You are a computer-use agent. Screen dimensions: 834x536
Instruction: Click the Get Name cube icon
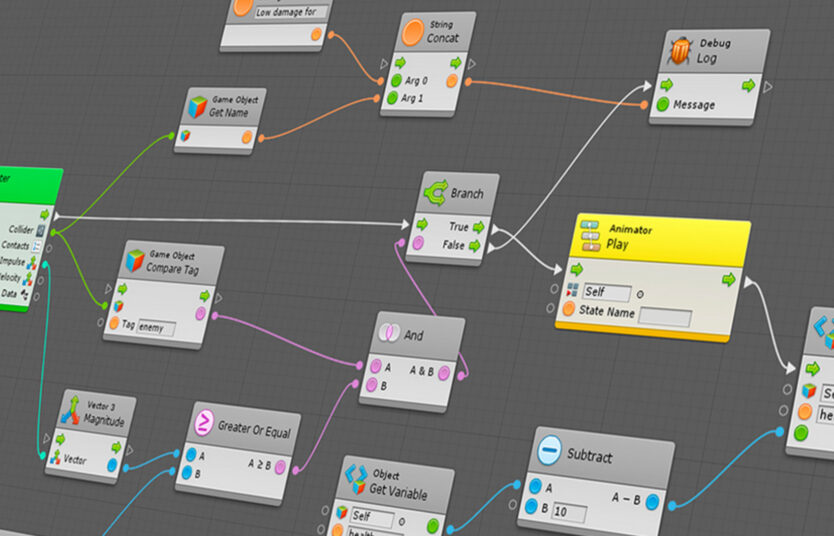pyautogui.click(x=197, y=107)
